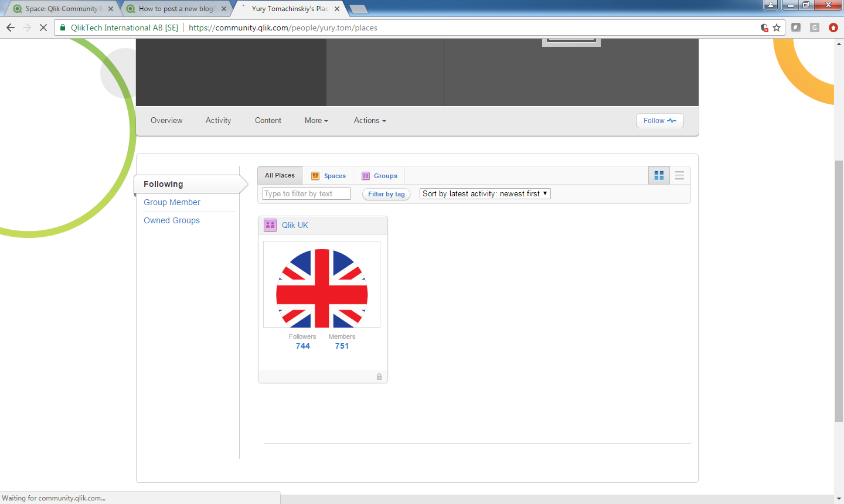The width and height of the screenshot is (844, 504).
Task: Select the Spaces tab
Action: point(328,176)
